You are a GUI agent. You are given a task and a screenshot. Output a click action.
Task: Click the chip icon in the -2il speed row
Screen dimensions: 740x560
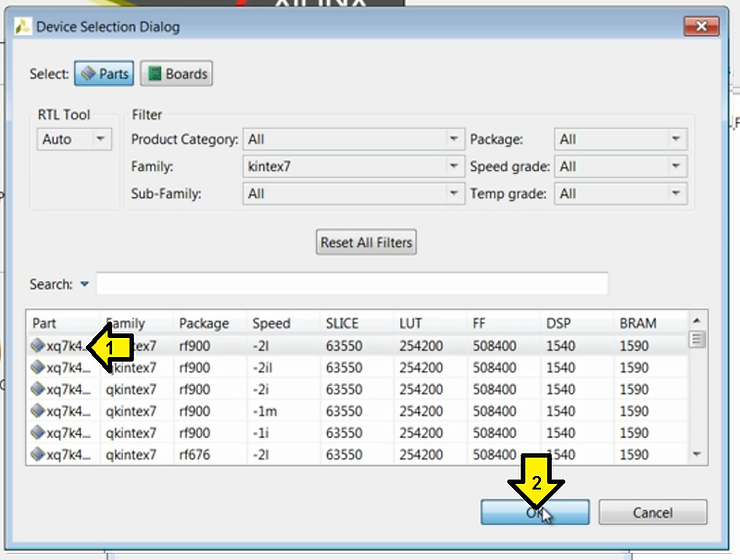[37, 368]
